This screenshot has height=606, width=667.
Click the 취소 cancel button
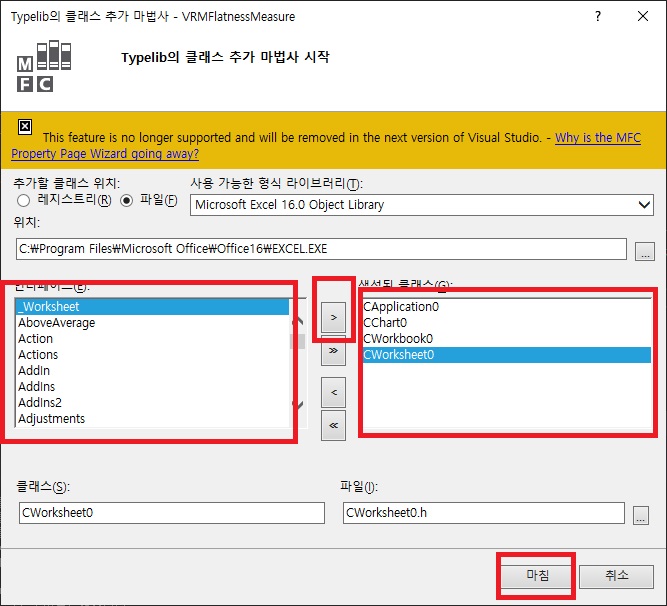[616, 576]
